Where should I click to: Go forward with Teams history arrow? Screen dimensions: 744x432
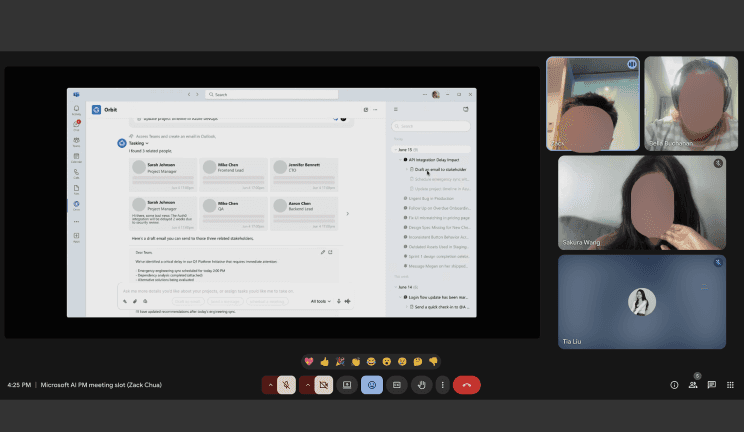tap(197, 94)
